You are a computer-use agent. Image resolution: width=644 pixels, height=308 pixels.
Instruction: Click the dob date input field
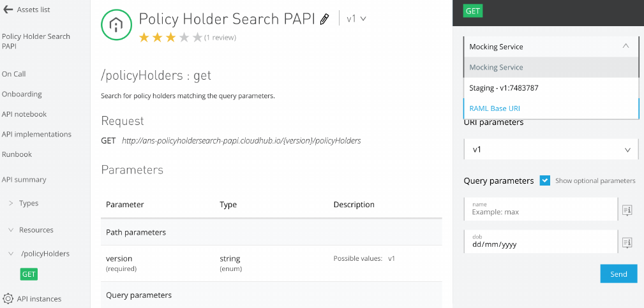click(x=541, y=243)
